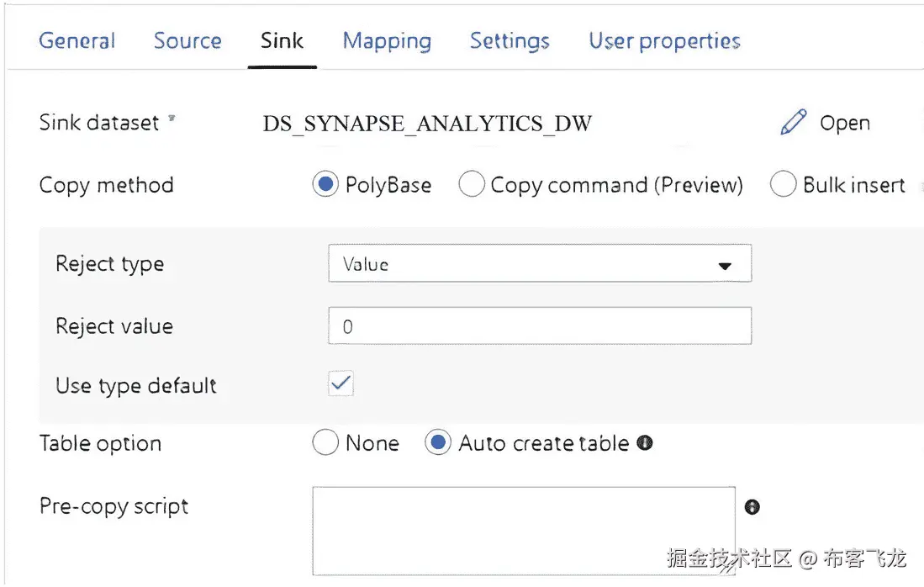Click info icon next to Auto create table
The height and width of the screenshot is (587, 924).
(645, 443)
